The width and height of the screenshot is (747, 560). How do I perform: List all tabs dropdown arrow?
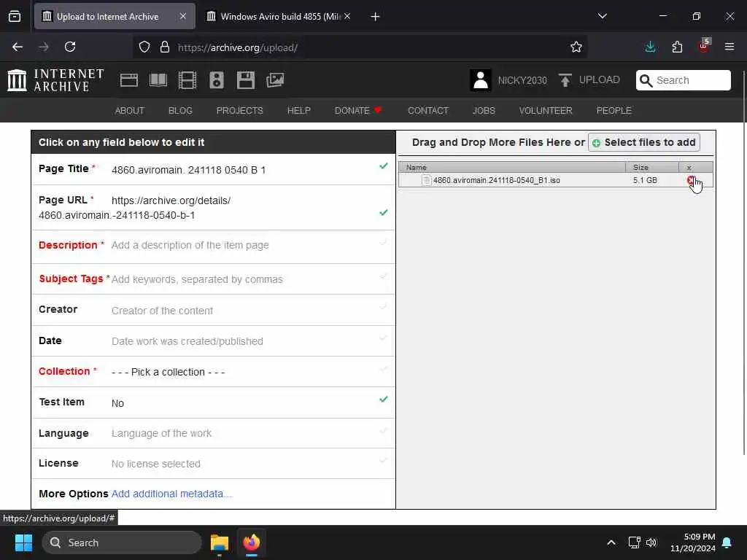click(x=602, y=16)
